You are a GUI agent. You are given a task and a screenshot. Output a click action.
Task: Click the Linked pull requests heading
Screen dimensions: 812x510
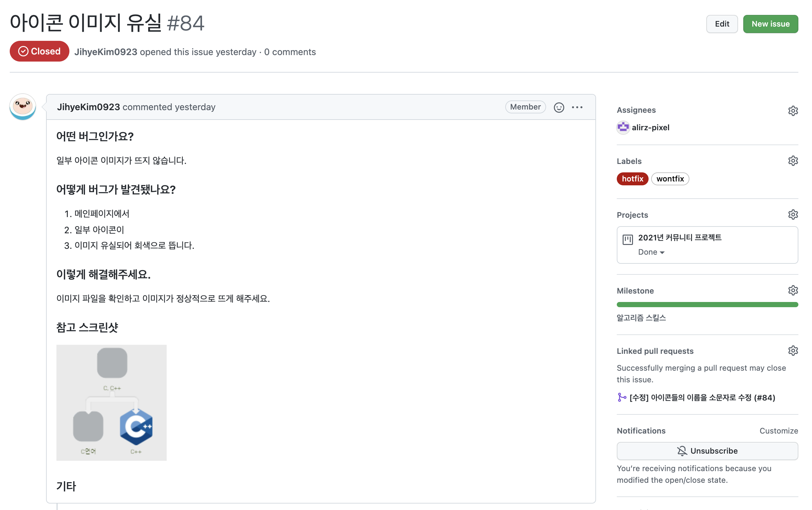click(x=655, y=351)
